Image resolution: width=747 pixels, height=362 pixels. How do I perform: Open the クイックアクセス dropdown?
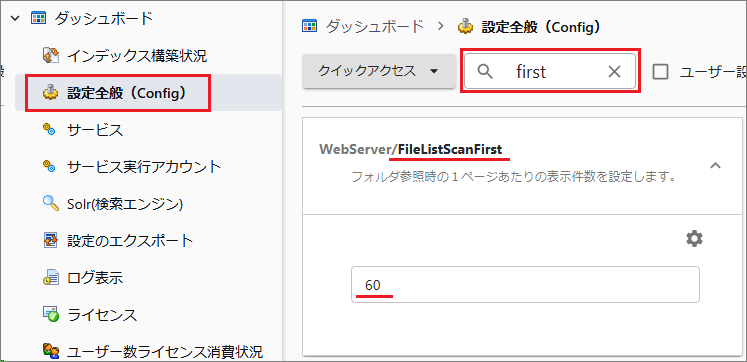click(379, 71)
